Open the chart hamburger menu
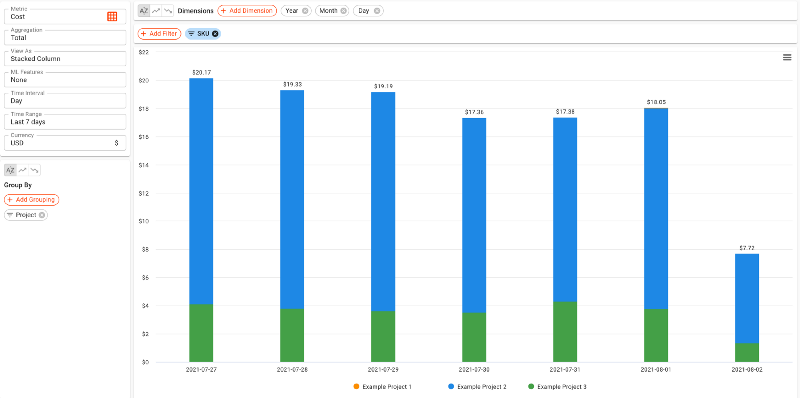This screenshot has height=398, width=800. [787, 57]
